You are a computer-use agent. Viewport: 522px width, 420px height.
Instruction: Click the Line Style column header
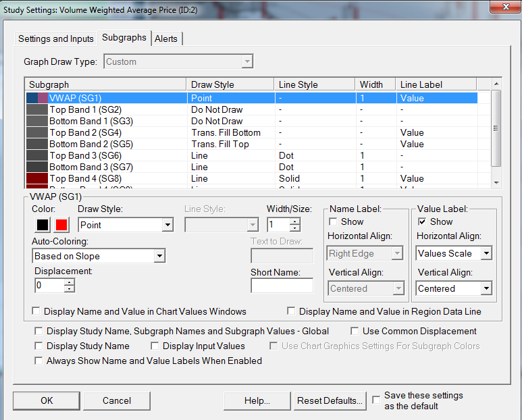(x=315, y=84)
